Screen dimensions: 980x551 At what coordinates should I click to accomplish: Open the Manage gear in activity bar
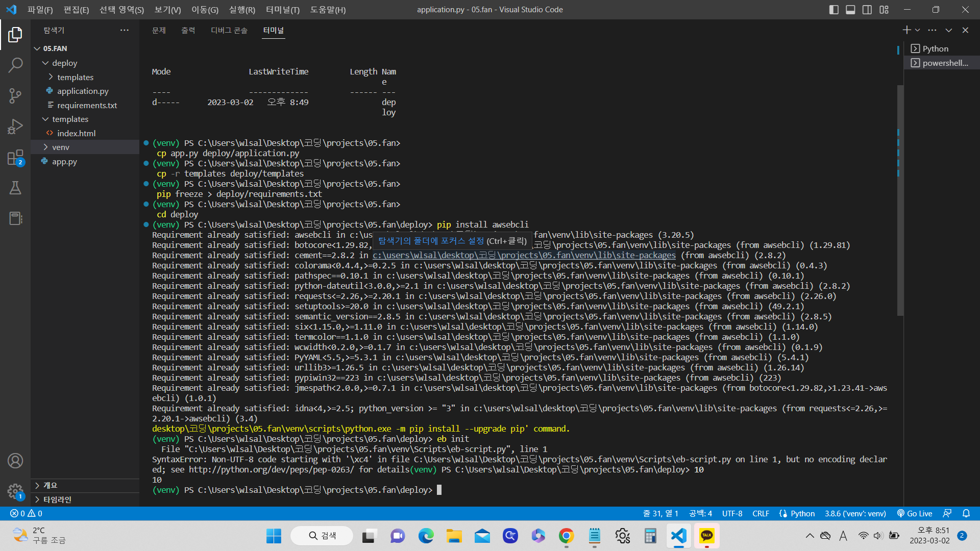pos(15,491)
